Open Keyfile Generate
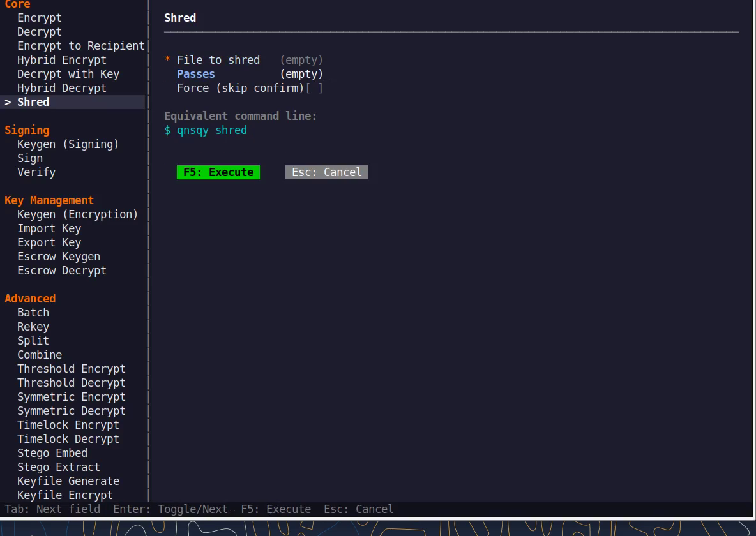756x536 pixels. click(68, 480)
